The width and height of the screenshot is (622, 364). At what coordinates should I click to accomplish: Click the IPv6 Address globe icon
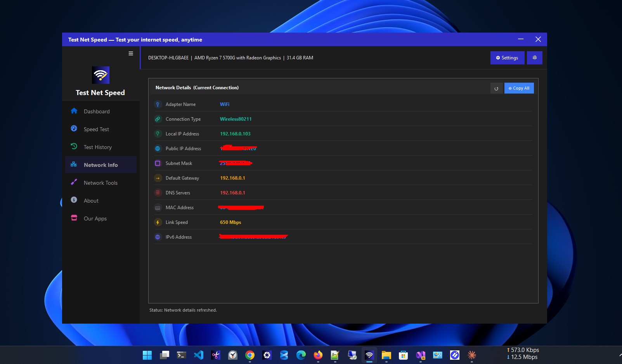(158, 237)
